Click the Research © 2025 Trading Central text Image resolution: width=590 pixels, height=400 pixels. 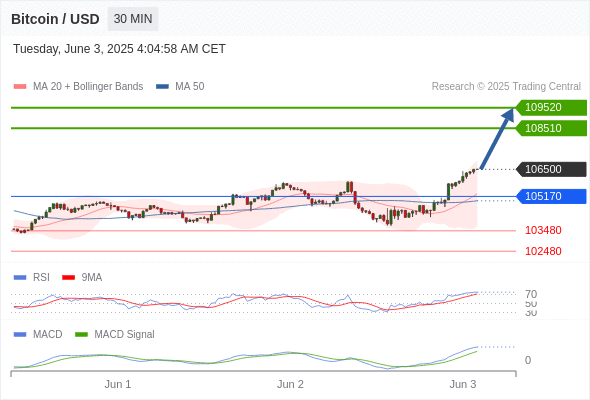pos(506,87)
